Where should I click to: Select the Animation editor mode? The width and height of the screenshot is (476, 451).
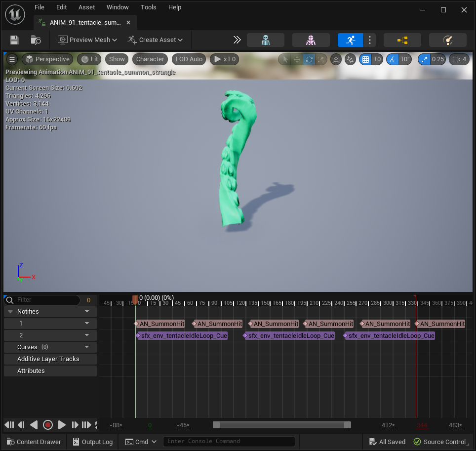click(350, 40)
